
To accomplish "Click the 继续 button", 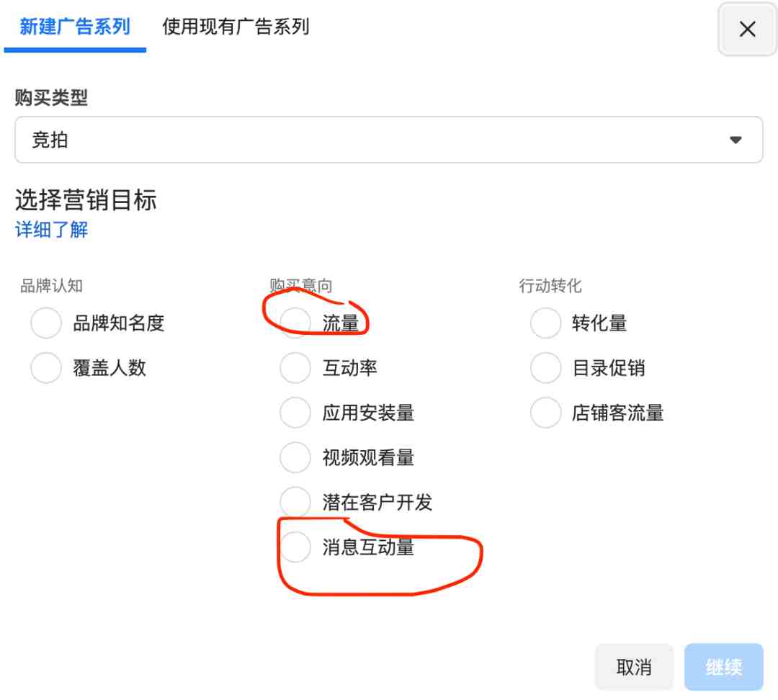I will pyautogui.click(x=723, y=667).
